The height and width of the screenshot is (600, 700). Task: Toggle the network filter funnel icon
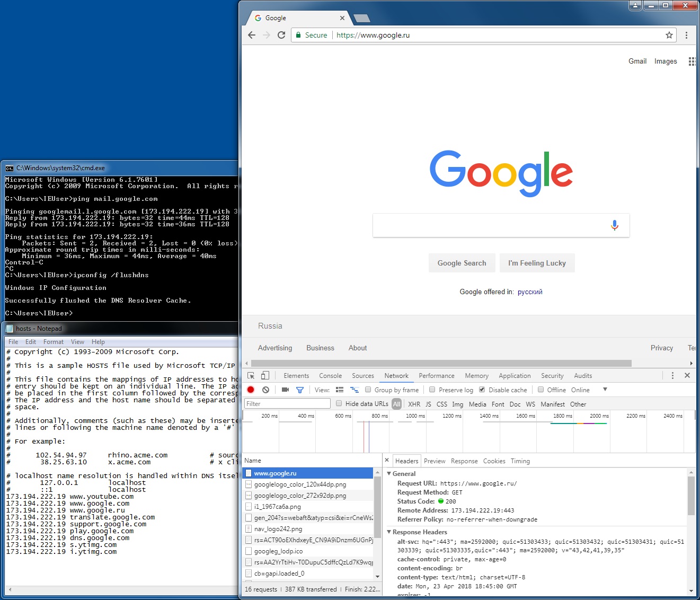(x=300, y=390)
